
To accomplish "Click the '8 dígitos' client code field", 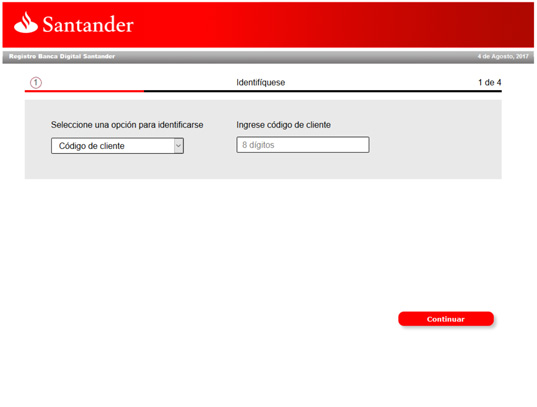I will pyautogui.click(x=303, y=145).
